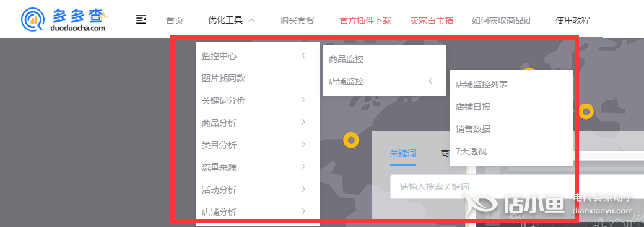The height and width of the screenshot is (227, 644).
Task: Click the 监控中心 submenu arrow
Action: coord(303,56)
